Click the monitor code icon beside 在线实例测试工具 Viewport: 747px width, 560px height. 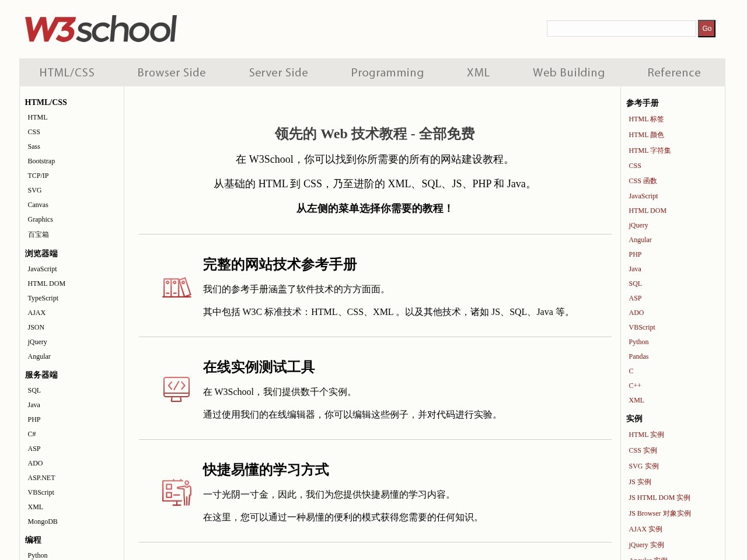point(177,389)
